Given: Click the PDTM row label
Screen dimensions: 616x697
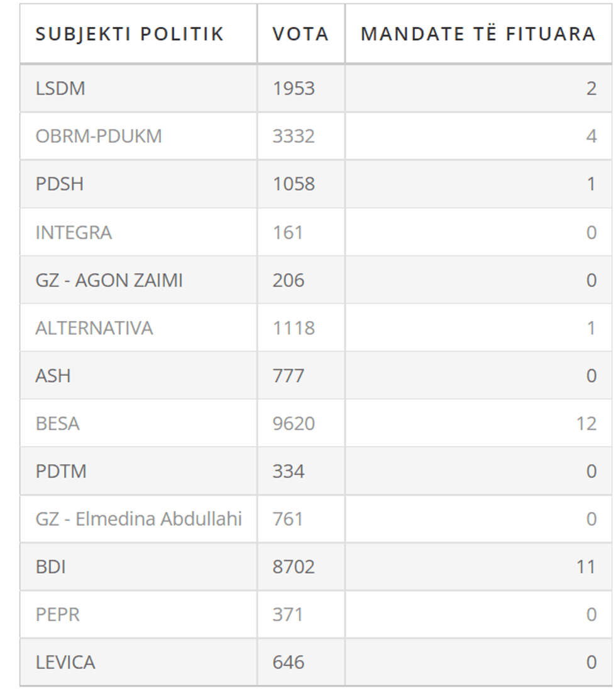Looking at the screenshot, I should [x=61, y=471].
